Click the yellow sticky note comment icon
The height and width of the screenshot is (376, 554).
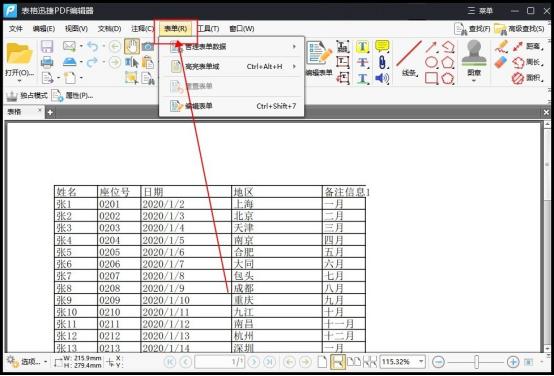382,46
